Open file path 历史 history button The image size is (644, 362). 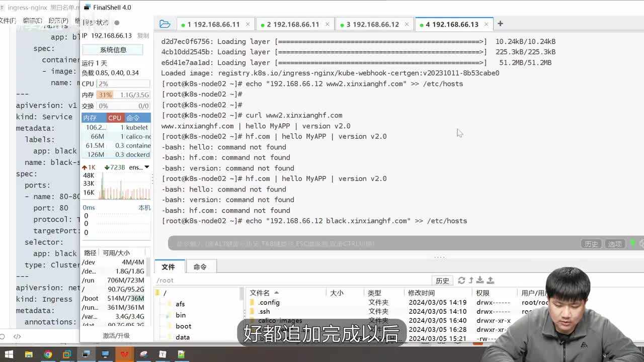pyautogui.click(x=442, y=281)
